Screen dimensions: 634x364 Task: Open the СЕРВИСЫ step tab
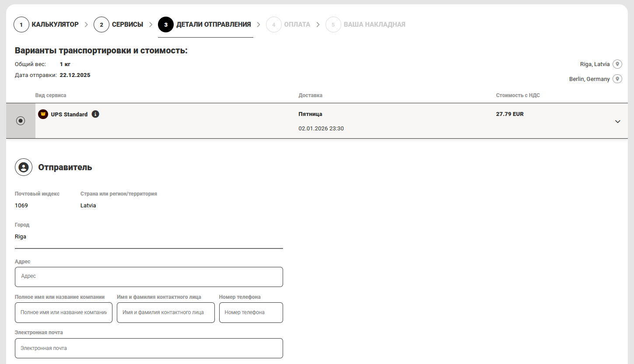pos(127,24)
